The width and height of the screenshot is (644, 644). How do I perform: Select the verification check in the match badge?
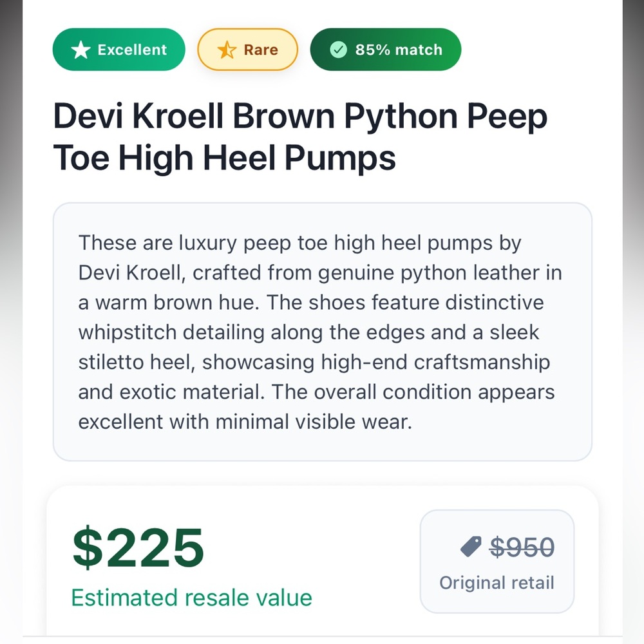click(338, 49)
